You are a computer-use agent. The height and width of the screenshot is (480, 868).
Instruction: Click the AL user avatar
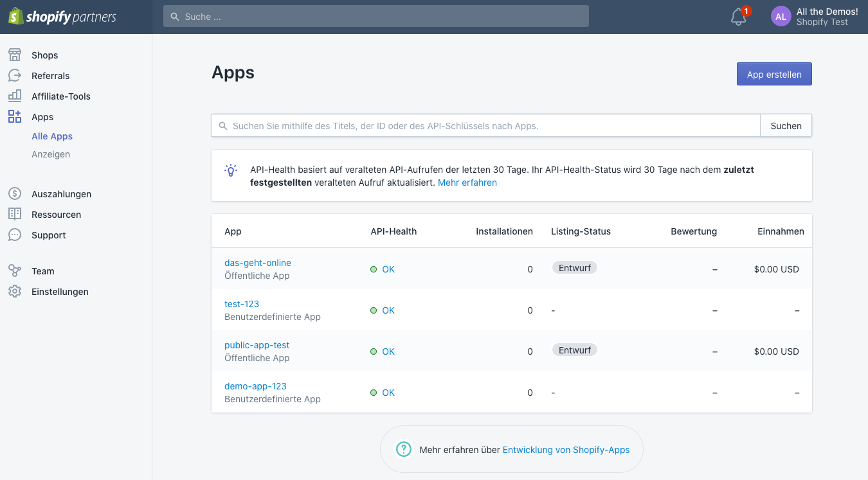[781, 17]
